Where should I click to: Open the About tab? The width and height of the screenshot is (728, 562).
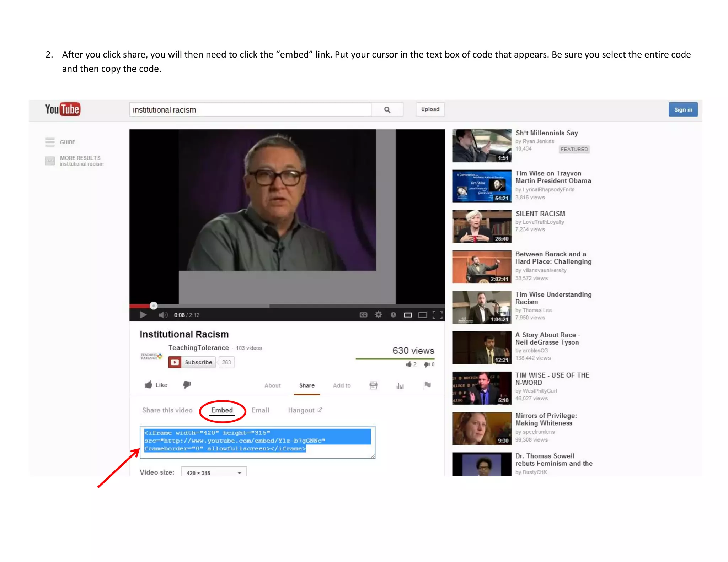tap(273, 385)
